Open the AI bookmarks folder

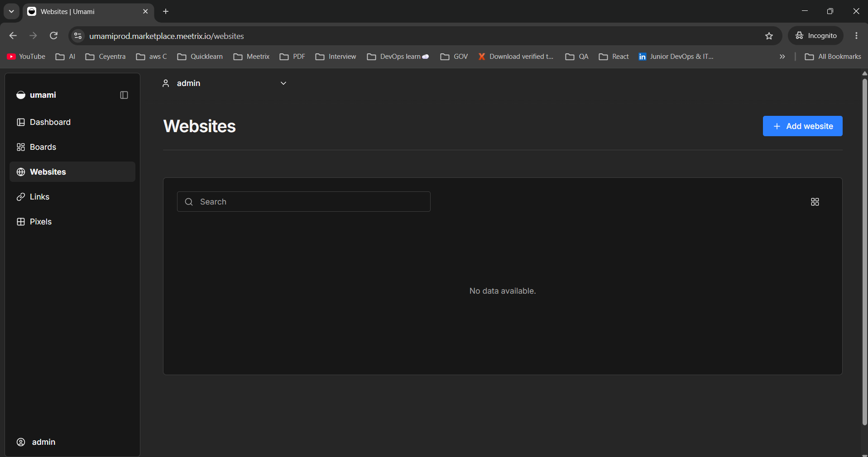65,57
